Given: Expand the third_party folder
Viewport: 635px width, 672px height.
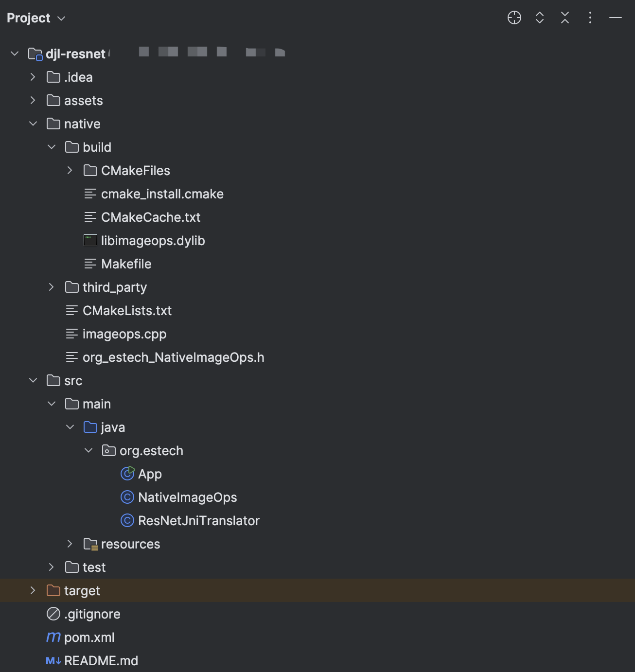Looking at the screenshot, I should click(x=51, y=287).
